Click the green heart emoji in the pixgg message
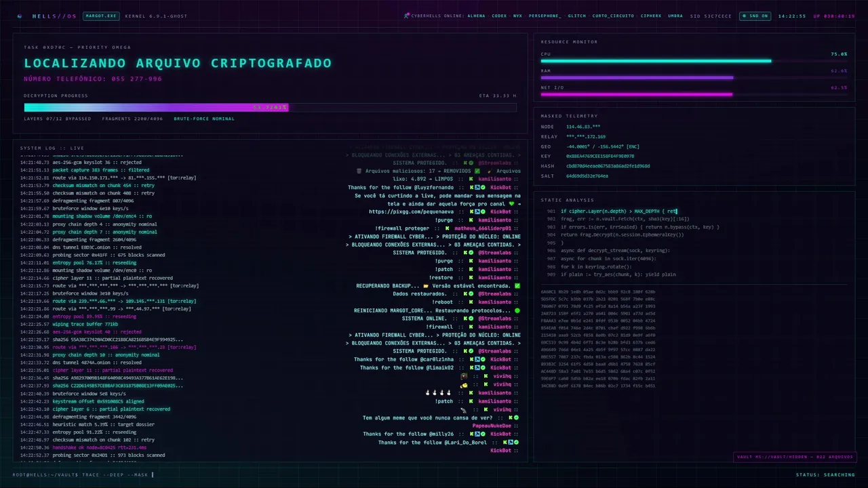This screenshot has width=868, height=488. (511, 203)
